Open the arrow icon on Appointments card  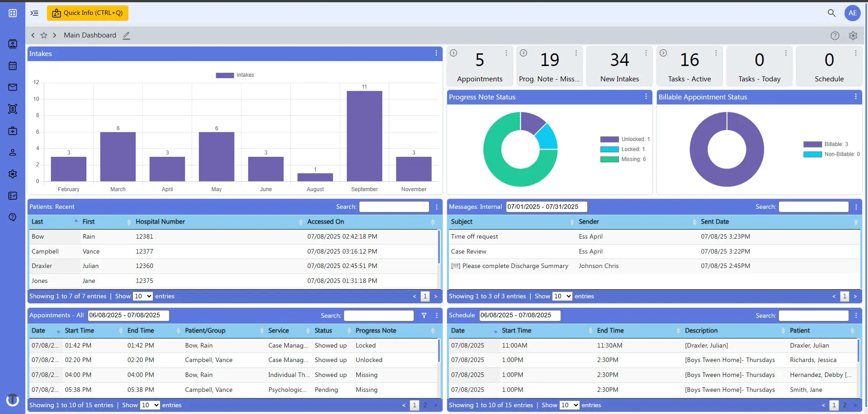click(x=453, y=53)
